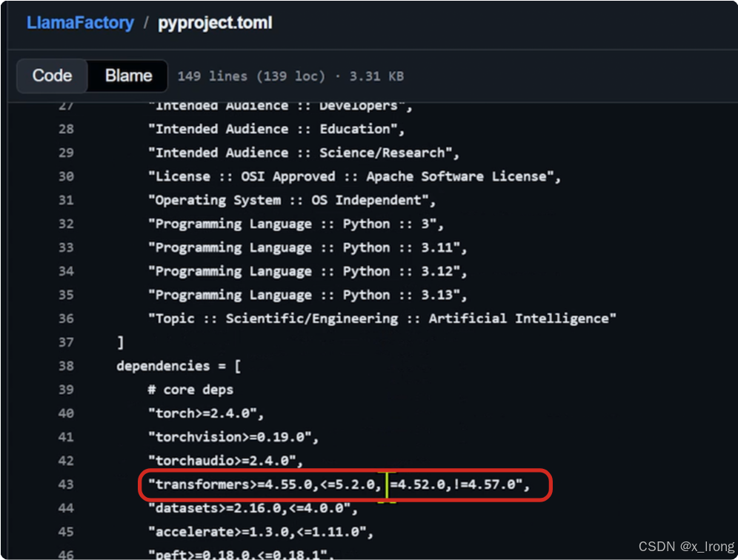The height and width of the screenshot is (560, 738).
Task: Click the 'Topic :: Scientific/Engineering' line
Action: pos(382,319)
